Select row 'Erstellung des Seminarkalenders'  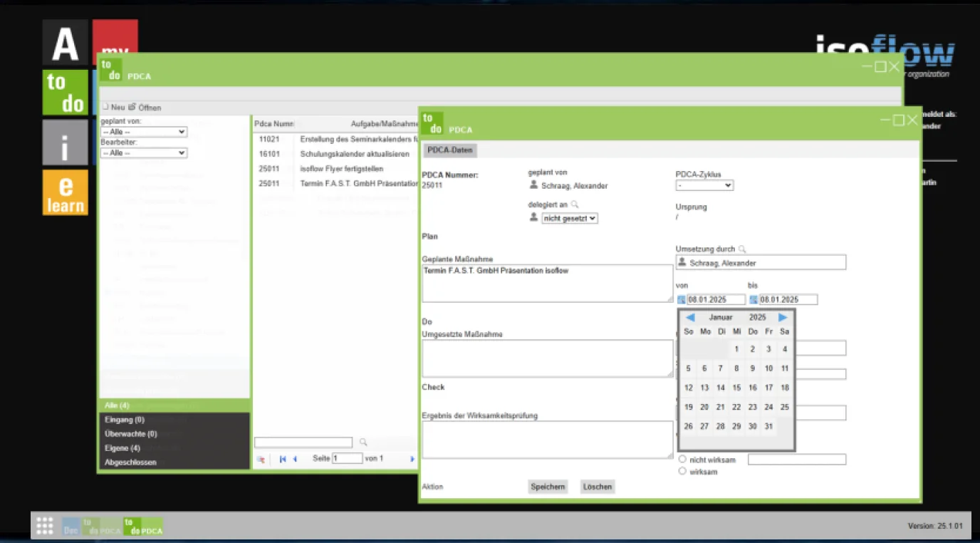click(x=335, y=140)
